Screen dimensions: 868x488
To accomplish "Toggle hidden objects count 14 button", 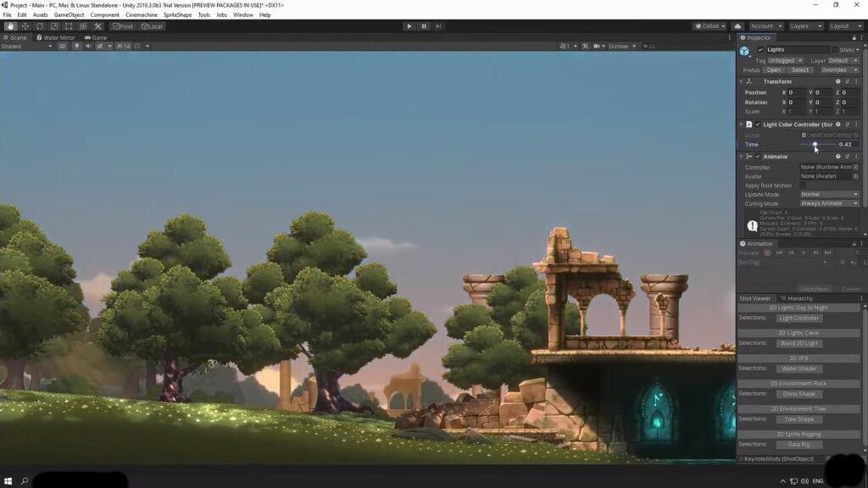I will (x=124, y=47).
